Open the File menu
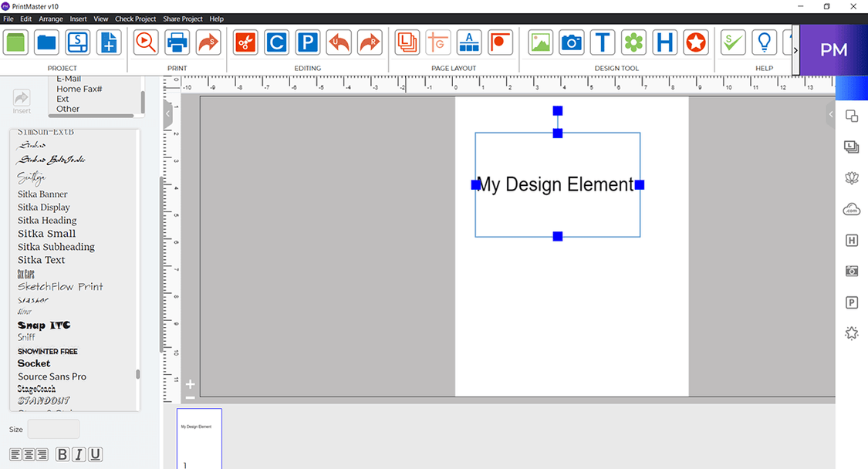This screenshot has width=868, height=469. (x=8, y=19)
